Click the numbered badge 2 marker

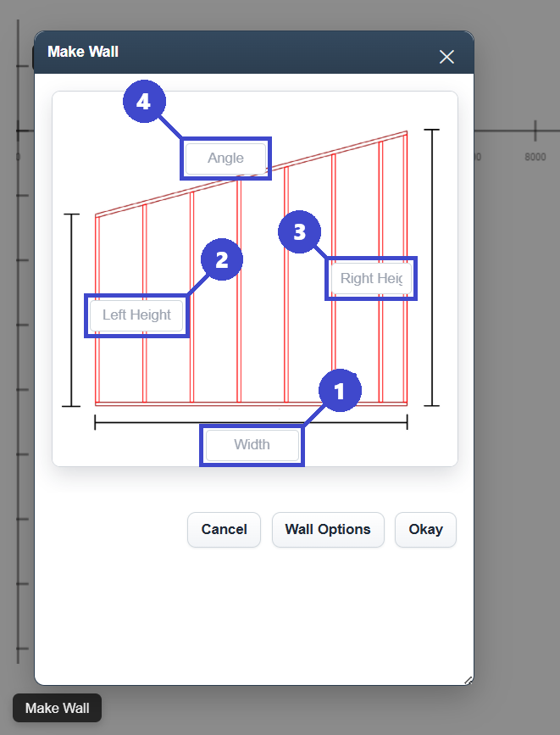click(x=221, y=259)
